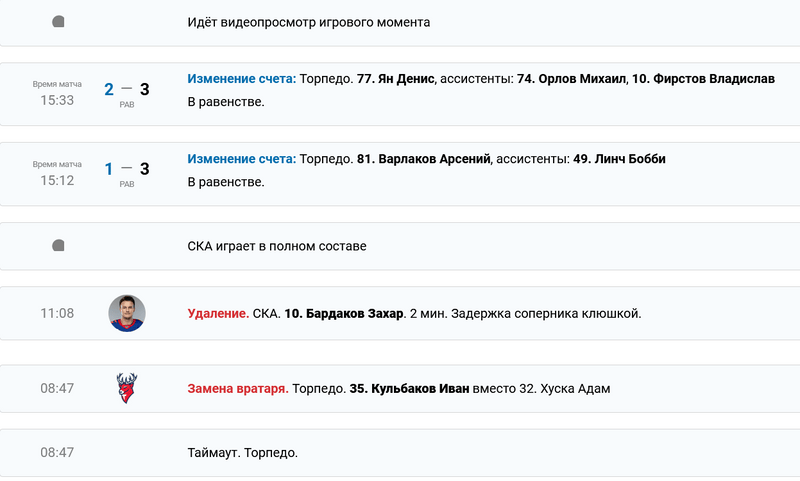The width and height of the screenshot is (800, 481).
Task: Open goal scorer 77. Ян Денис
Action: pos(395,79)
